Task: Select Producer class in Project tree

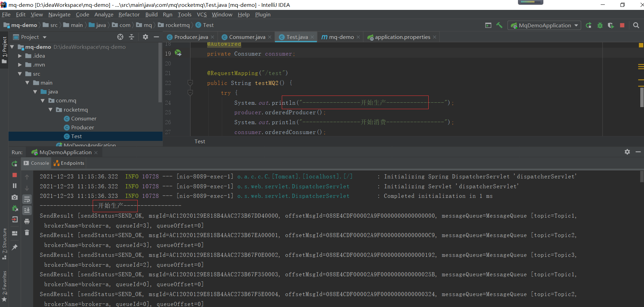Action: point(82,127)
